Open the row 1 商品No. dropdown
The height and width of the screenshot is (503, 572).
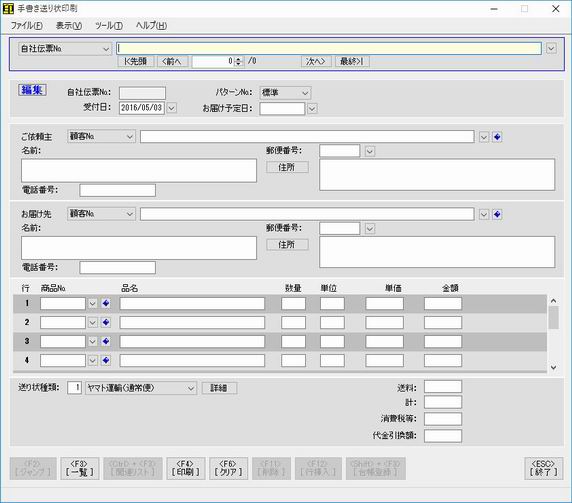93,303
